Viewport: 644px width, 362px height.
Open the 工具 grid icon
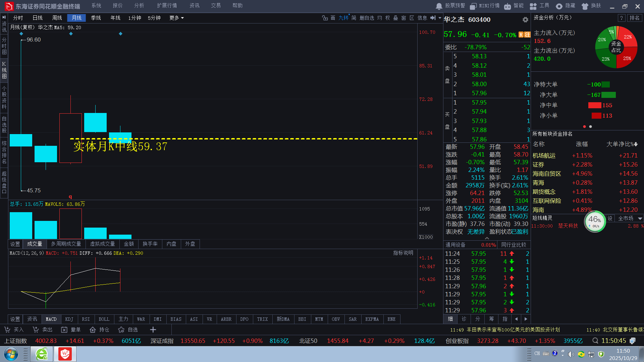click(x=533, y=6)
